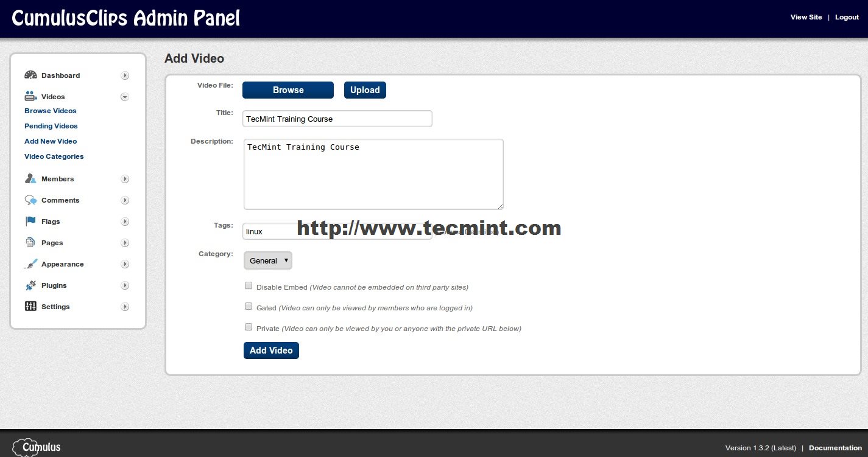
Task: Click the Video File field label
Action: pyautogui.click(x=215, y=85)
